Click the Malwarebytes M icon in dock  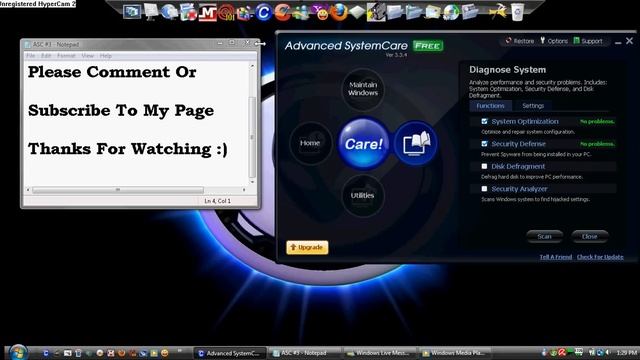point(207,13)
